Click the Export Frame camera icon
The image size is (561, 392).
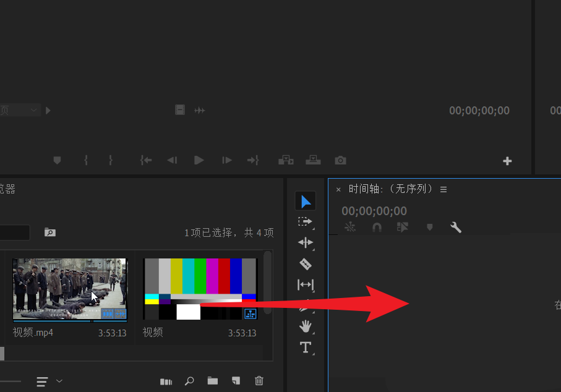point(340,160)
